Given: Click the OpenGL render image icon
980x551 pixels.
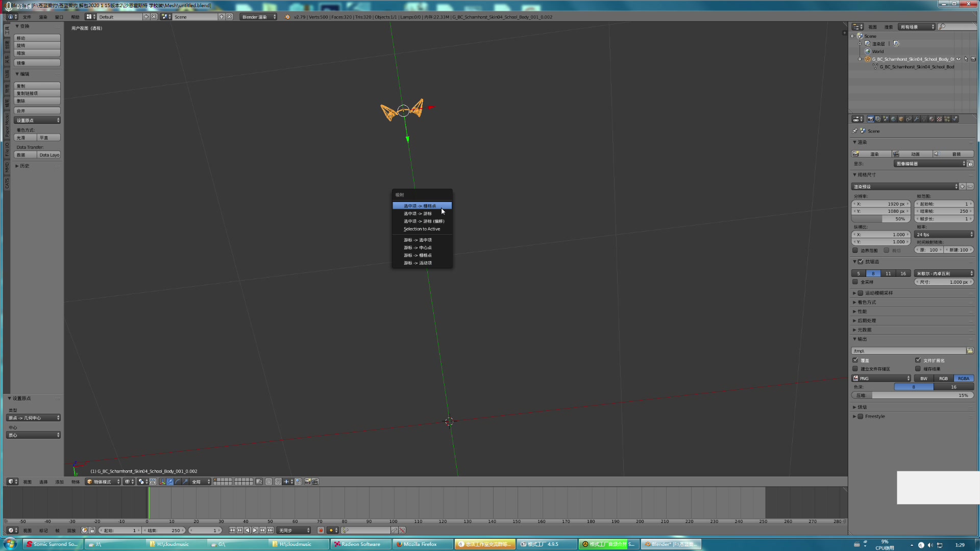Looking at the screenshot, I should click(x=308, y=482).
